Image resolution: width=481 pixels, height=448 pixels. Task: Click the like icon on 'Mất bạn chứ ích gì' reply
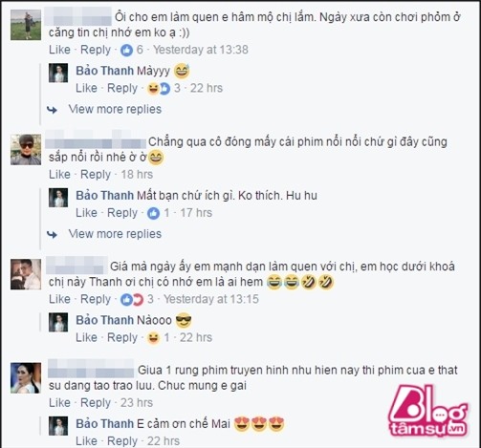coord(153,213)
